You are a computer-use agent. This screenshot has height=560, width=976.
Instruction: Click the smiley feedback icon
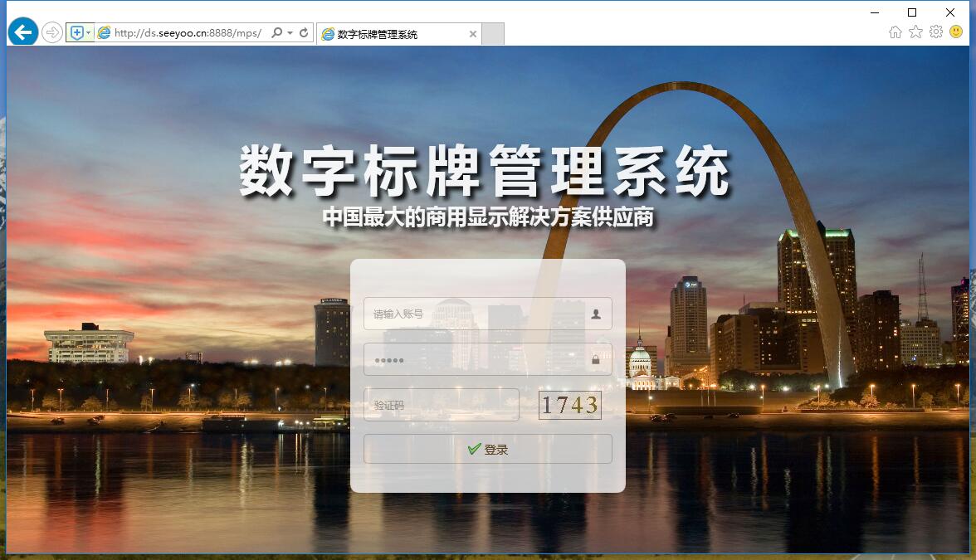[x=956, y=32]
